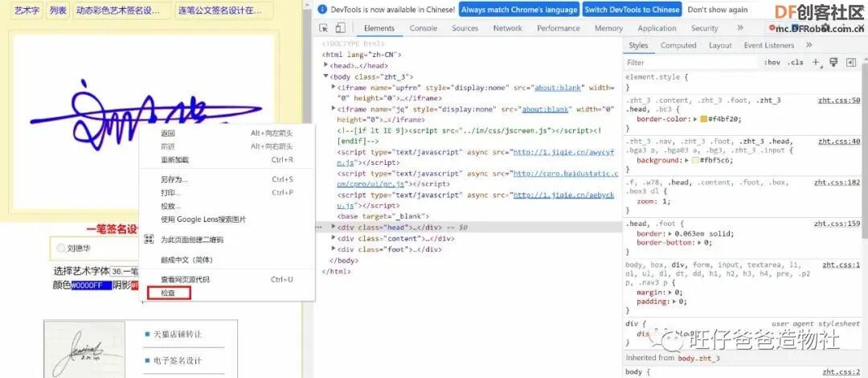The height and width of the screenshot is (378, 868).
Task: Expand the <head> node
Action: [326, 65]
